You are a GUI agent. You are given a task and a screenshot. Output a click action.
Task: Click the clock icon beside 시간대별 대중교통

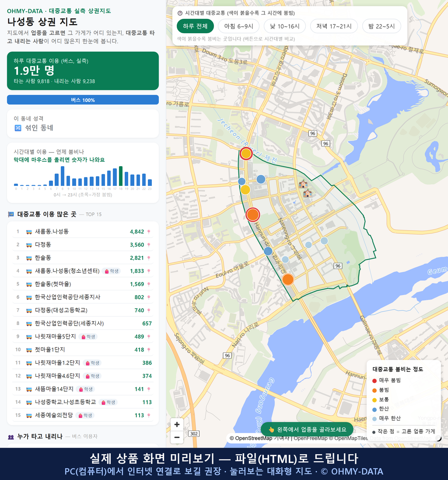click(x=180, y=13)
